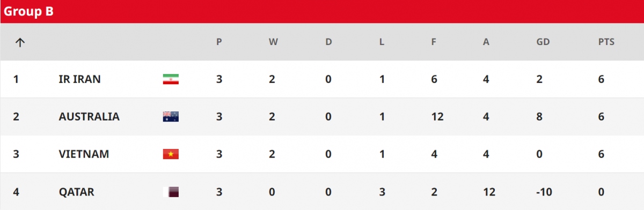Screen dimensions: 644x210
Task: Click the W (wins) column header
Action: (273, 42)
